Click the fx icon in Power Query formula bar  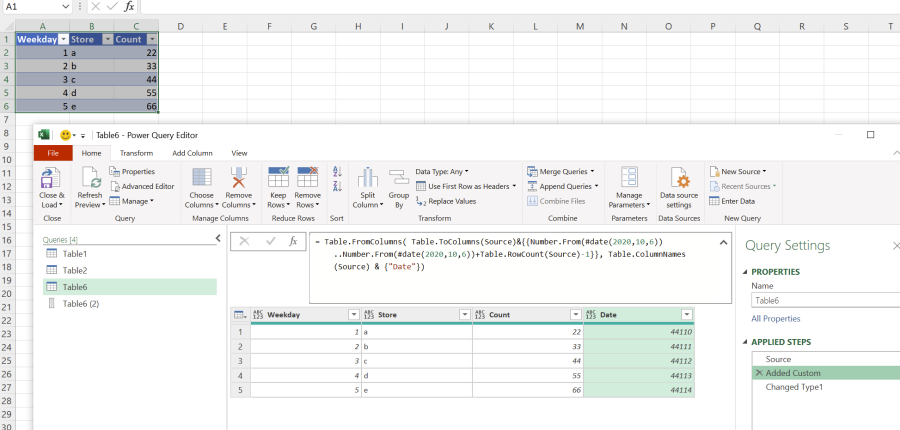[x=293, y=242]
